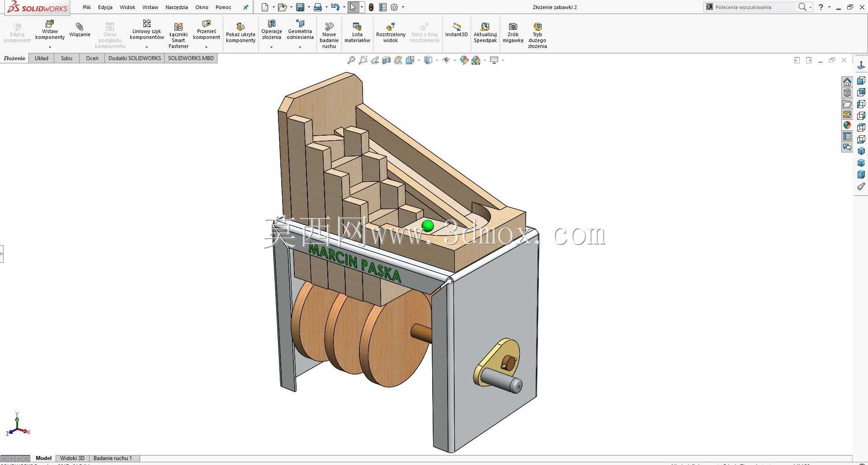Choose the Przenieś komponent tool
Screen dimensions: 868x465
pyautogui.click(x=207, y=30)
